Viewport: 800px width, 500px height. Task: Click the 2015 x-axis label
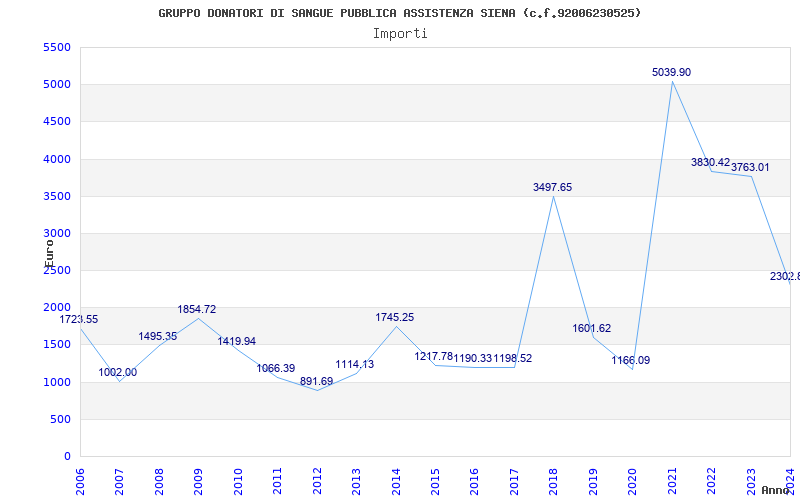pos(436,479)
